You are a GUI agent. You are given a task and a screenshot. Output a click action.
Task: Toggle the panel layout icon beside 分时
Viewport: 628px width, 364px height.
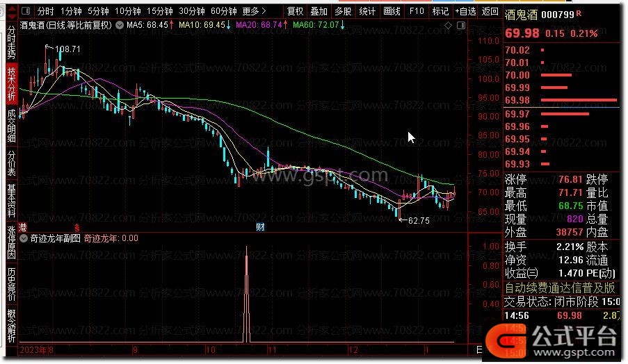pos(26,11)
